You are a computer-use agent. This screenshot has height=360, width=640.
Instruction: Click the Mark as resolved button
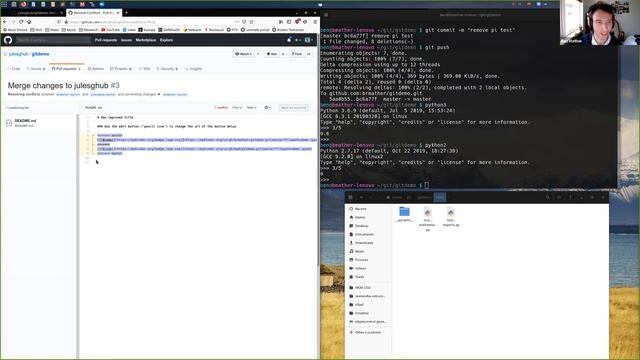[293, 108]
